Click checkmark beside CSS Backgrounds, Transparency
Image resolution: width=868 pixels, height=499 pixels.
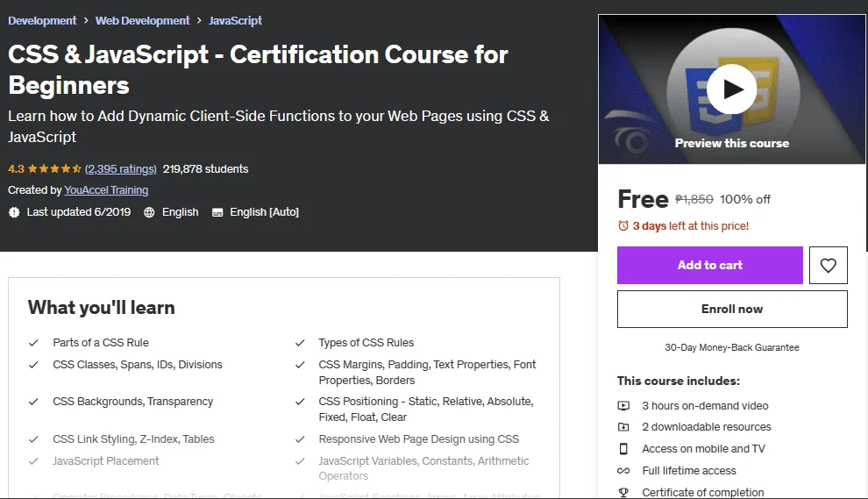pyautogui.click(x=34, y=402)
